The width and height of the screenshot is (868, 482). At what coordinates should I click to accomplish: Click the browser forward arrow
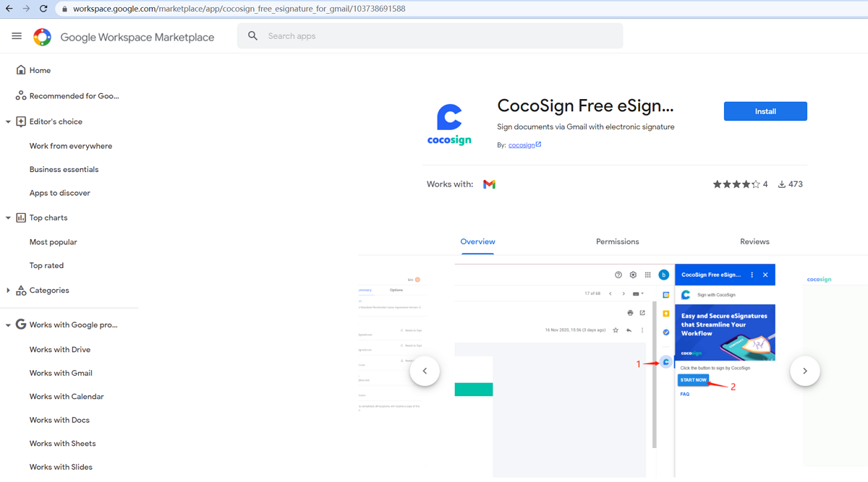pos(26,9)
